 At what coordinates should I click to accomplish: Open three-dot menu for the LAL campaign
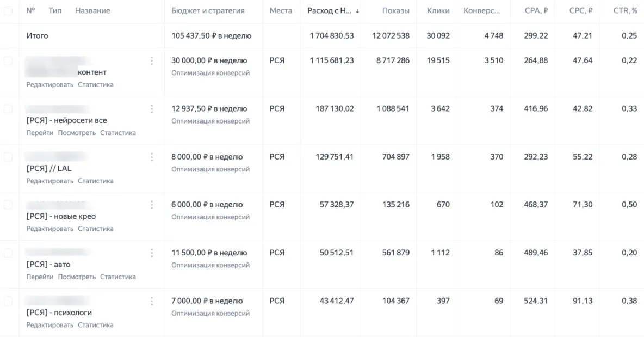tap(152, 157)
